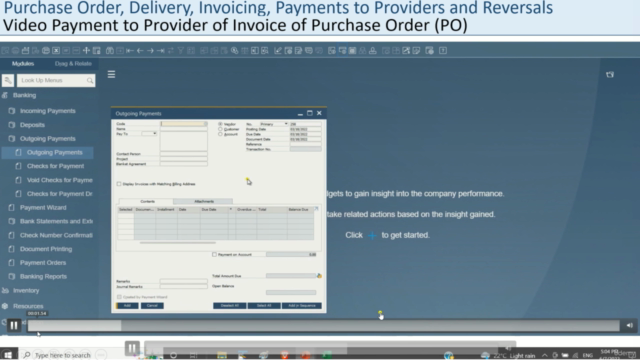
Task: Open the Attachments tab
Action: click(204, 201)
